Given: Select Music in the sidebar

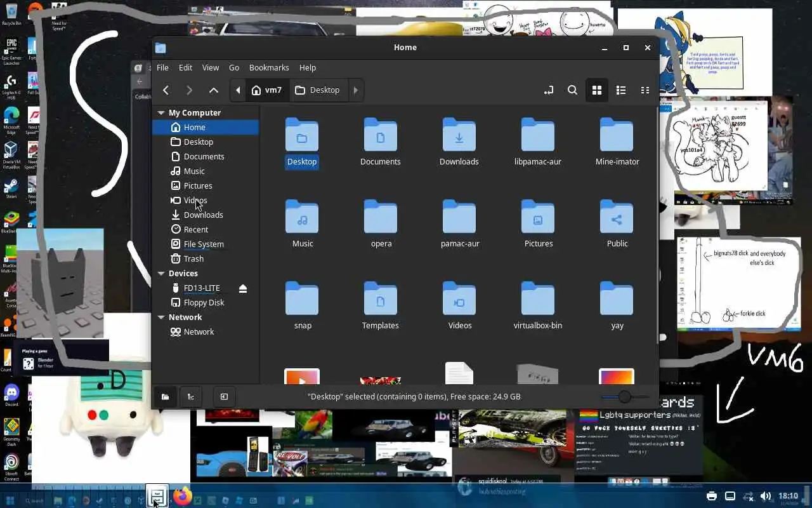Looking at the screenshot, I should (x=206, y=171).
